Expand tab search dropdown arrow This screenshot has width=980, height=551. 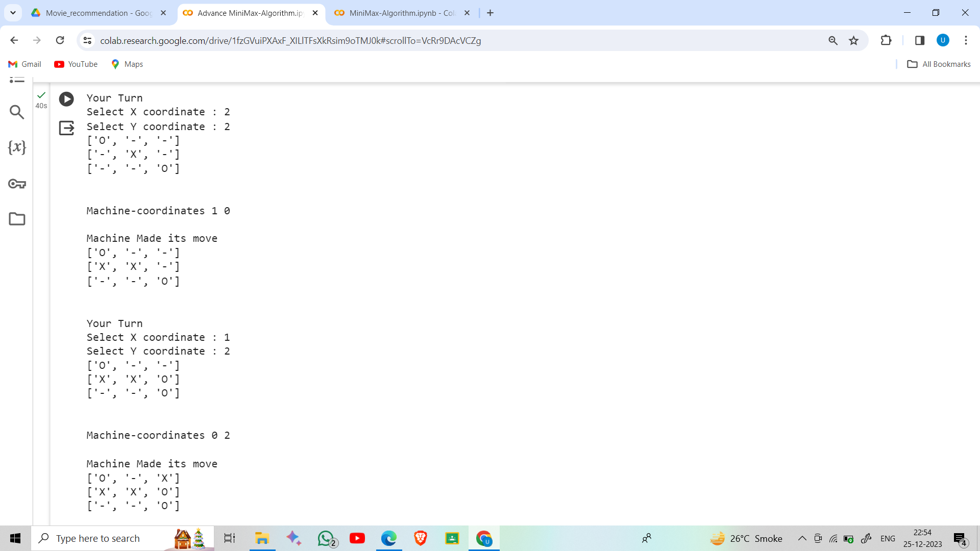pyautogui.click(x=13, y=13)
